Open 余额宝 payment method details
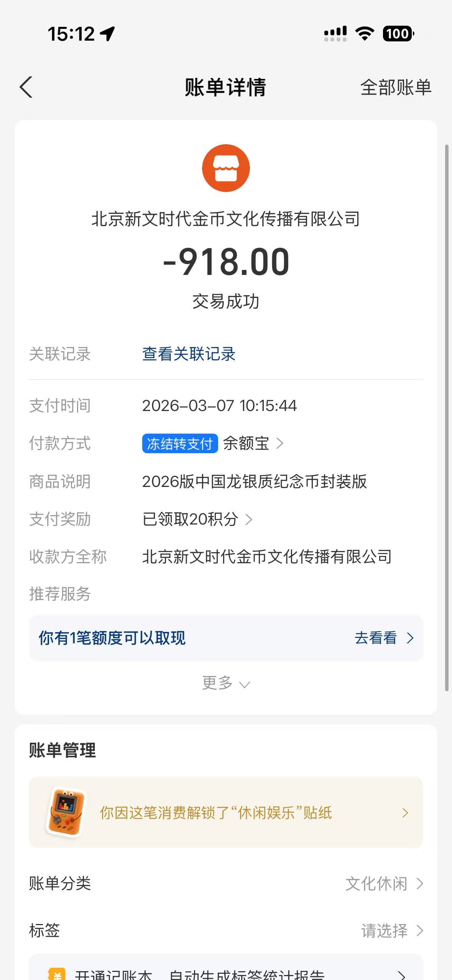Image resolution: width=452 pixels, height=980 pixels. point(253,444)
